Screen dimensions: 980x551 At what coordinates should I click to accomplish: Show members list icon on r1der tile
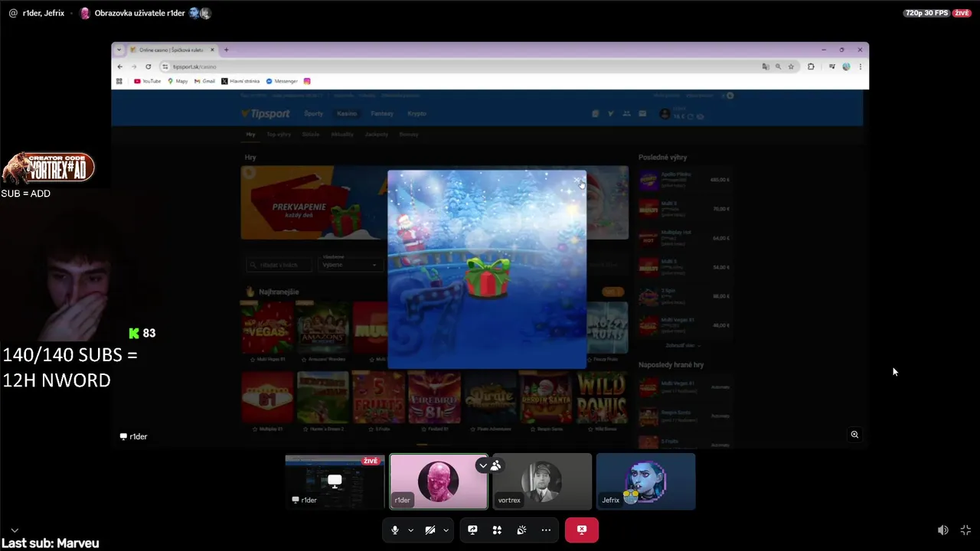pos(496,465)
